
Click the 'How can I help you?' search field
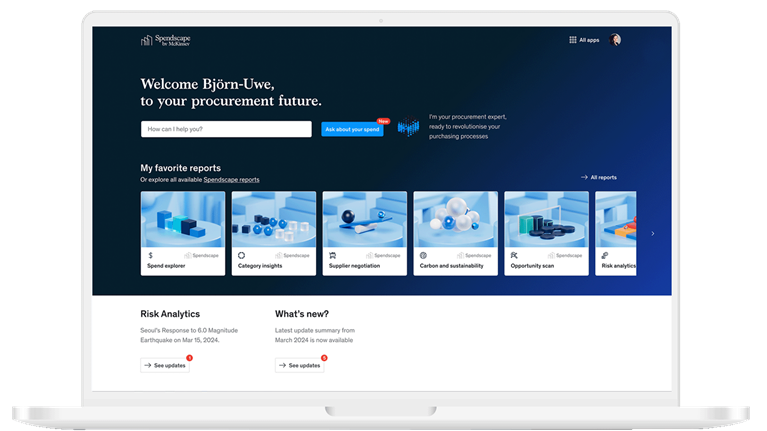tap(226, 129)
